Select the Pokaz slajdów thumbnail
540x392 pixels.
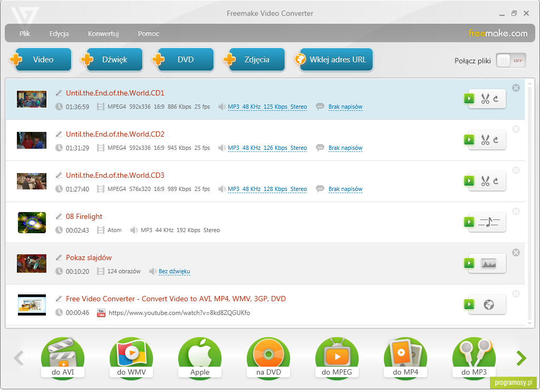tap(32, 263)
